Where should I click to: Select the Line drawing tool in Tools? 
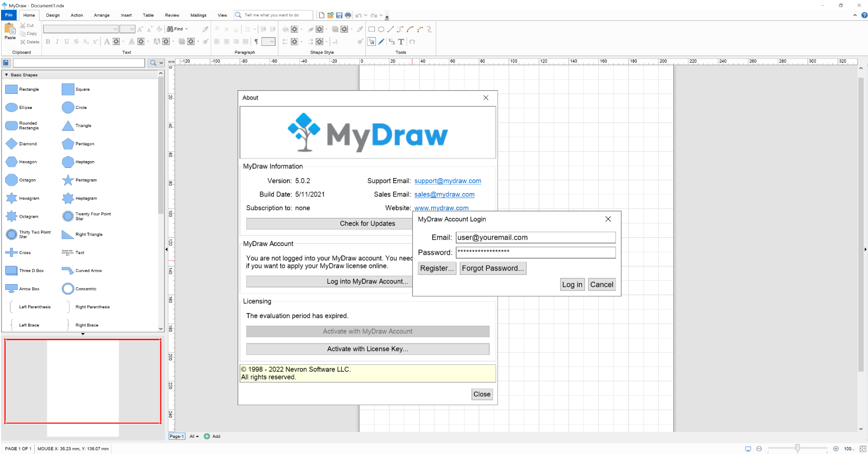tap(391, 29)
